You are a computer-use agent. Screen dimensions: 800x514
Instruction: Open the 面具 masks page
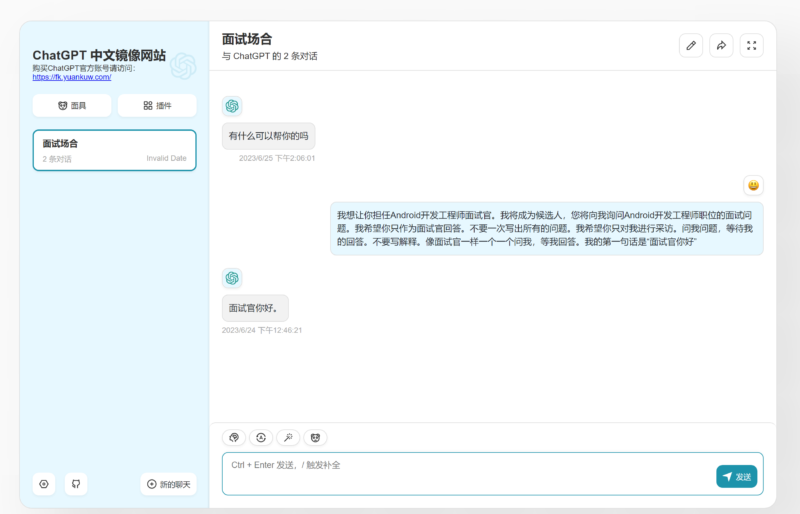[71, 105]
